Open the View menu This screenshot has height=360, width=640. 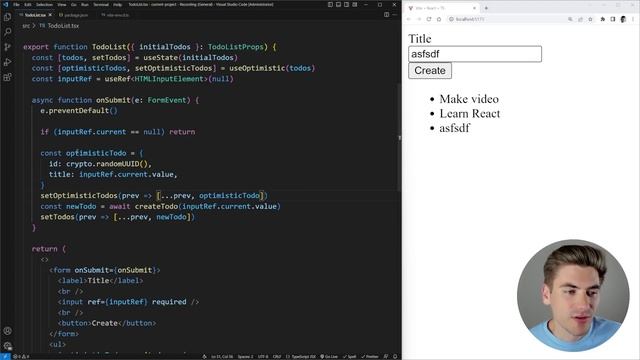tap(62, 4)
